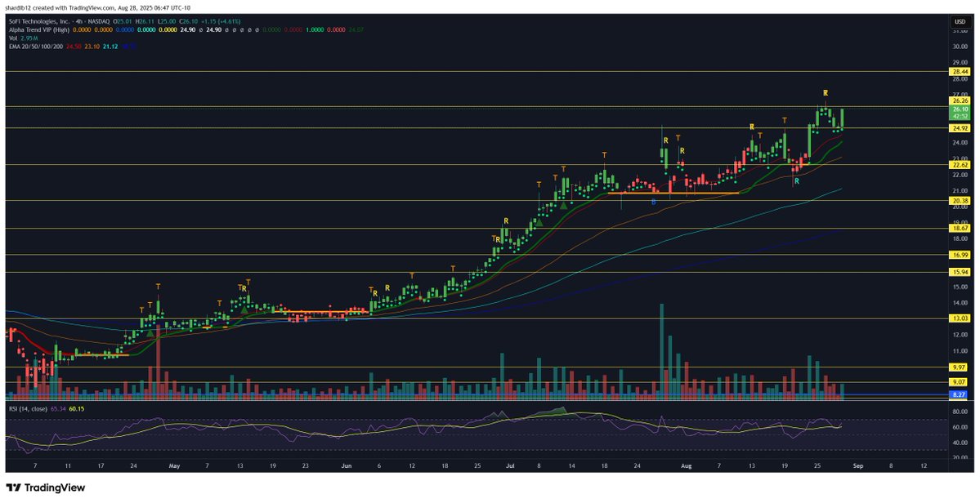The width and height of the screenshot is (980, 503).
Task: Click the teal R signal marker below the candles
Action: (x=797, y=181)
